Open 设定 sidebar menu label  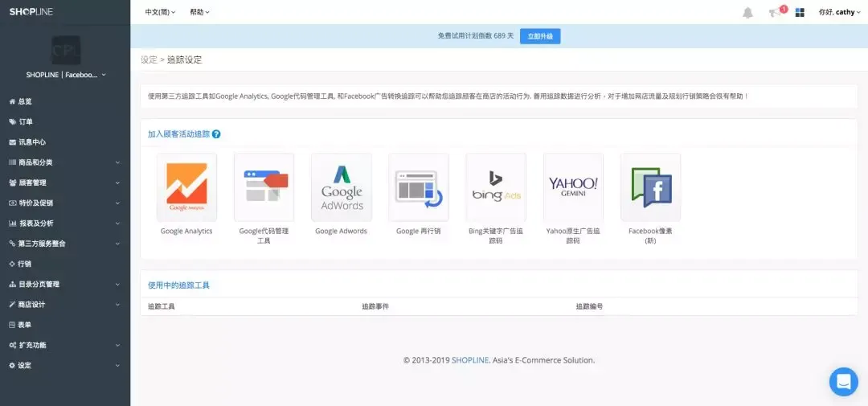pos(25,366)
